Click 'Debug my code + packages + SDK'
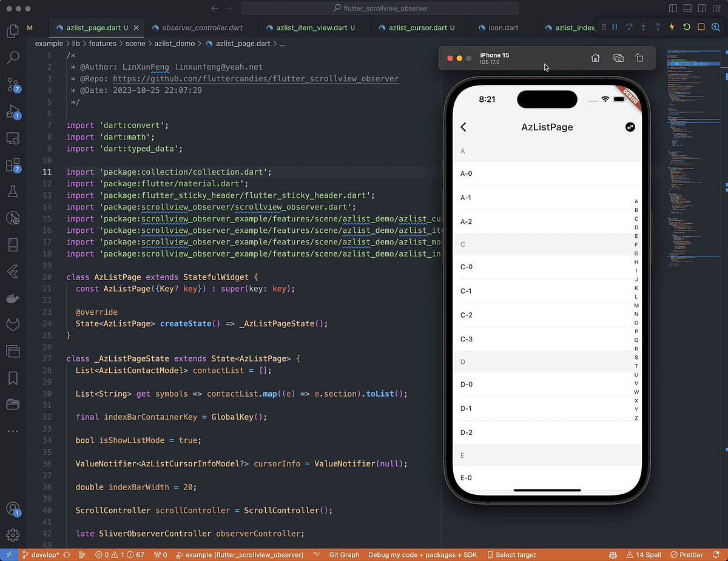728x561 pixels. click(422, 554)
